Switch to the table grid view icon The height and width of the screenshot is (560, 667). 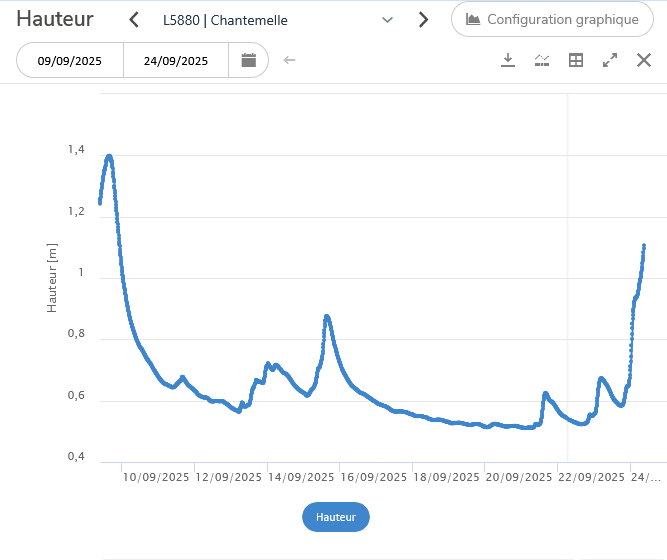tap(576, 60)
